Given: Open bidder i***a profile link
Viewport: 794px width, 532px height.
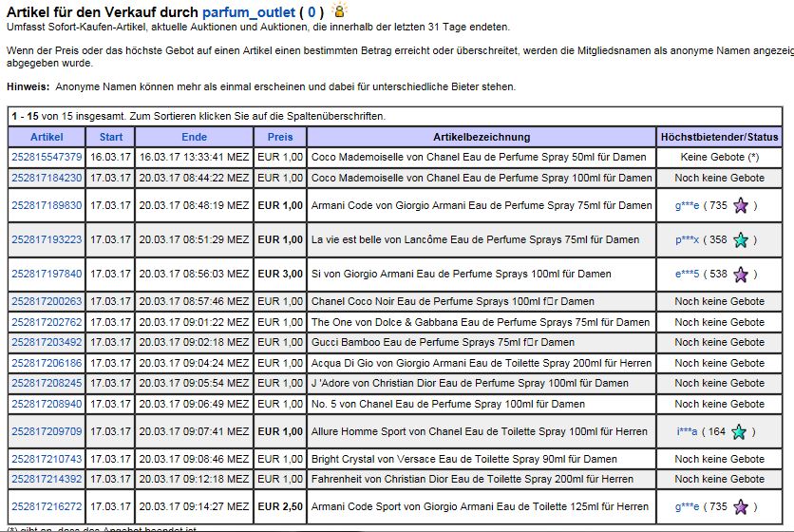Looking at the screenshot, I should (x=688, y=431).
